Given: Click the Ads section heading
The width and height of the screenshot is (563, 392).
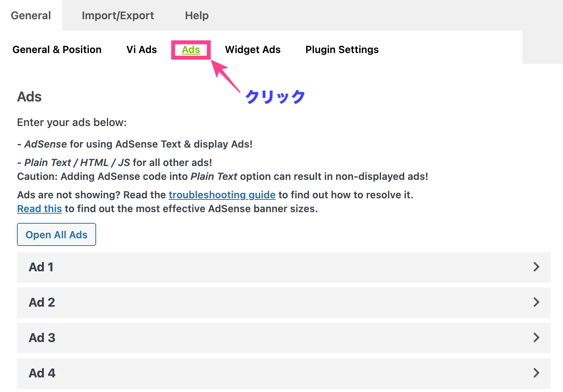Looking at the screenshot, I should coord(30,97).
